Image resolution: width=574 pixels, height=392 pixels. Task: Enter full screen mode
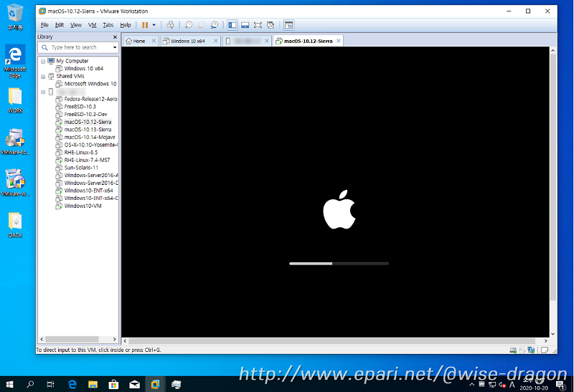click(x=258, y=25)
